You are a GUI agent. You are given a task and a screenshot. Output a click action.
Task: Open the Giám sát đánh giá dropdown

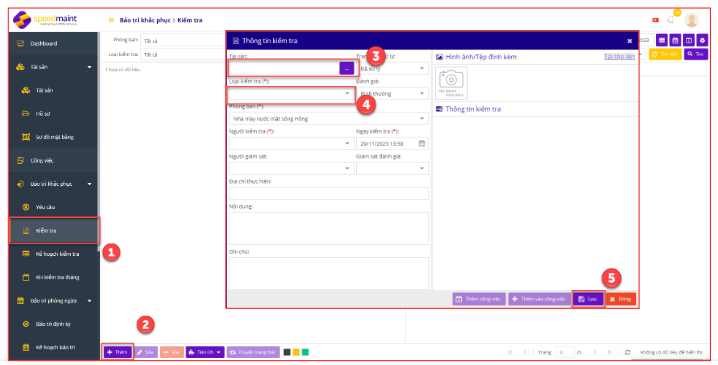click(392, 169)
